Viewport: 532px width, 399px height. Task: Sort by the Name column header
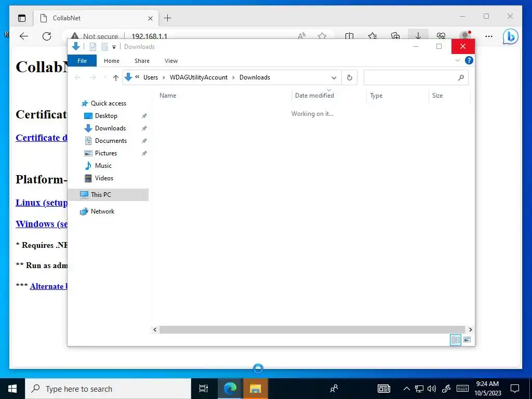223,96
